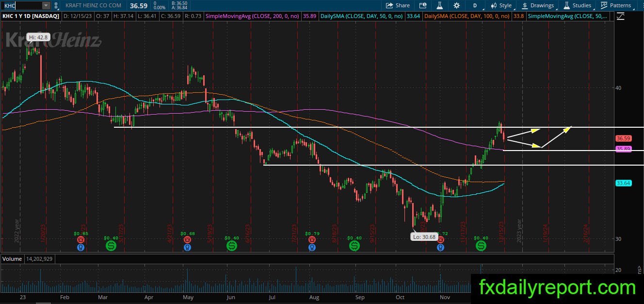This screenshot has width=644, height=304.
Task: Click the Hi: 42.8 price bubble
Action: (38, 37)
